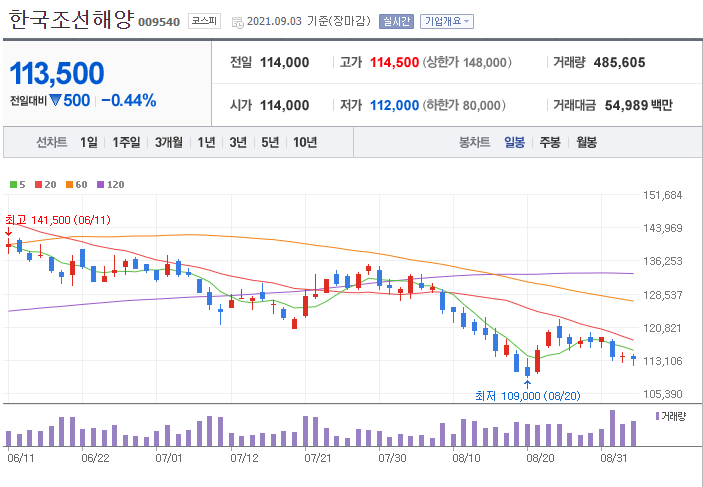This screenshot has width=703, height=487.
Task: Click y-axis label 136,253
Action: click(663, 261)
